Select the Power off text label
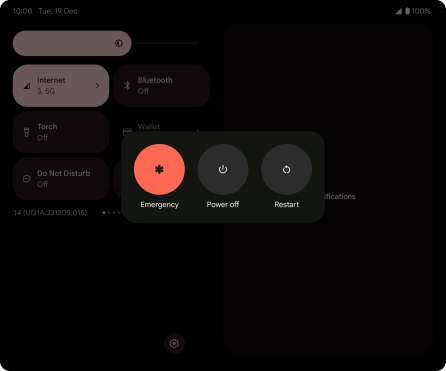 [223, 204]
